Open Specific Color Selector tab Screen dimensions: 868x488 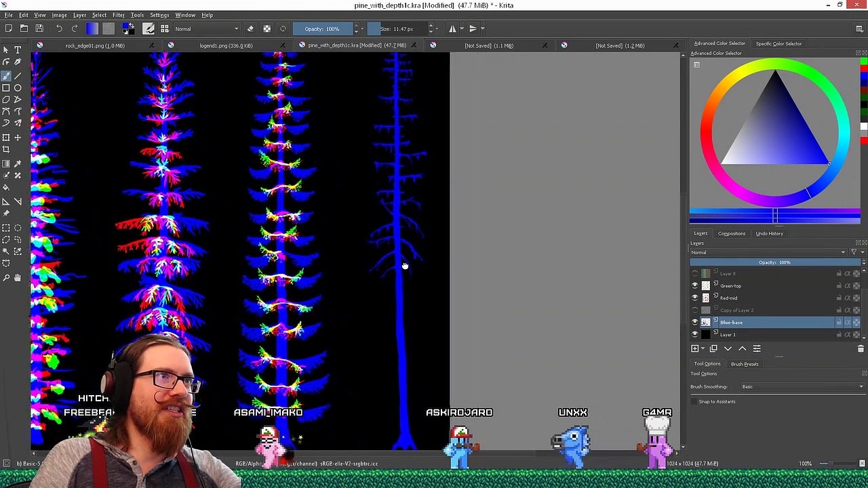(x=778, y=44)
